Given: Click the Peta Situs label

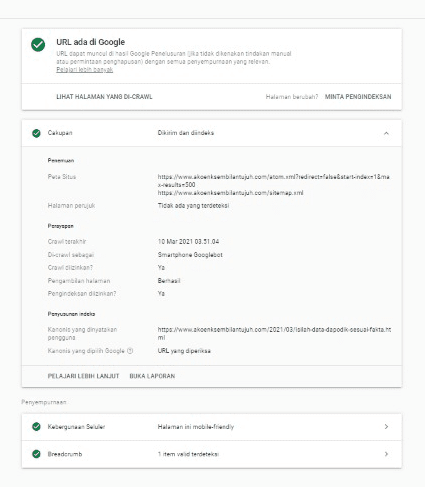Looking at the screenshot, I should click(x=62, y=177).
